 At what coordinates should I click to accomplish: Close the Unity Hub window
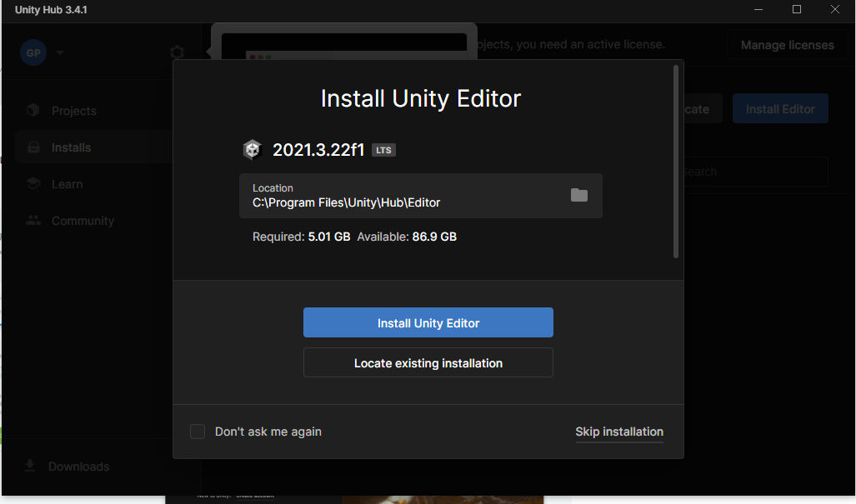[x=834, y=10]
